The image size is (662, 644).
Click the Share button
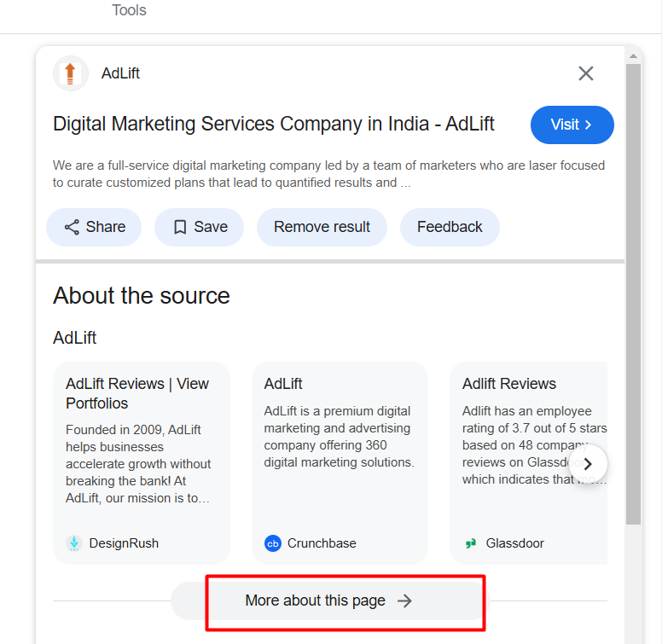pyautogui.click(x=94, y=227)
